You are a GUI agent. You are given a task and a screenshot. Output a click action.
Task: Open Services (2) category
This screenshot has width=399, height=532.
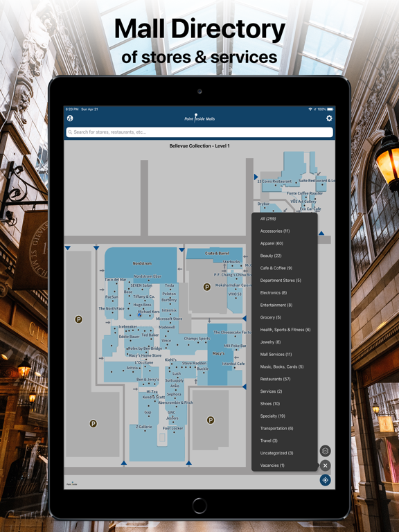(271, 391)
